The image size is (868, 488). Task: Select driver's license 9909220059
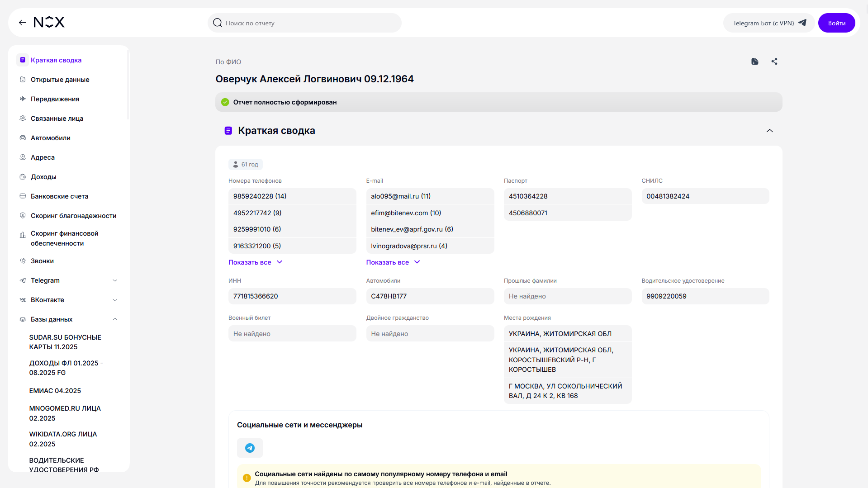(x=705, y=296)
